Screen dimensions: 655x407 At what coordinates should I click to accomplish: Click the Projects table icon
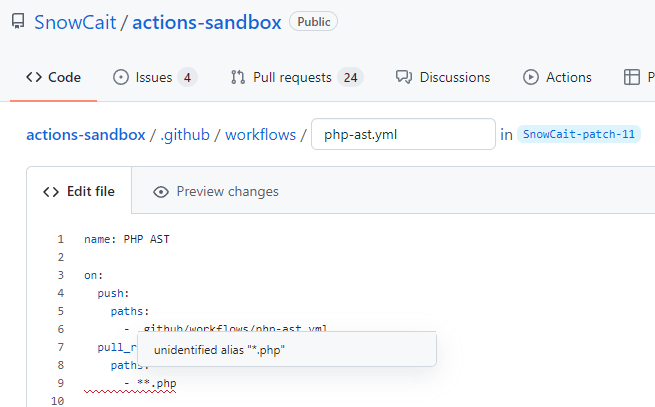coord(632,77)
